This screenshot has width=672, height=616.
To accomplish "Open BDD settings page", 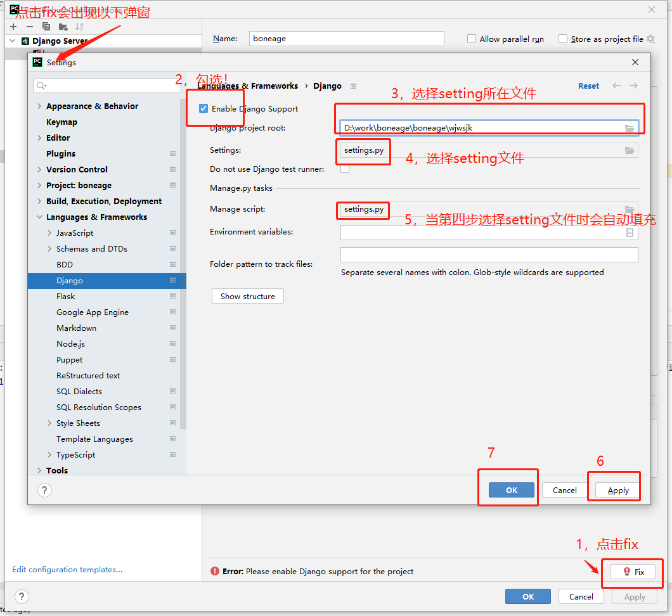I will click(65, 265).
